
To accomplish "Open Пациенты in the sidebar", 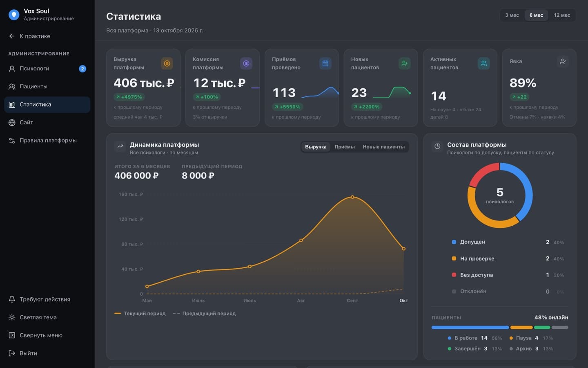I will point(47,87).
